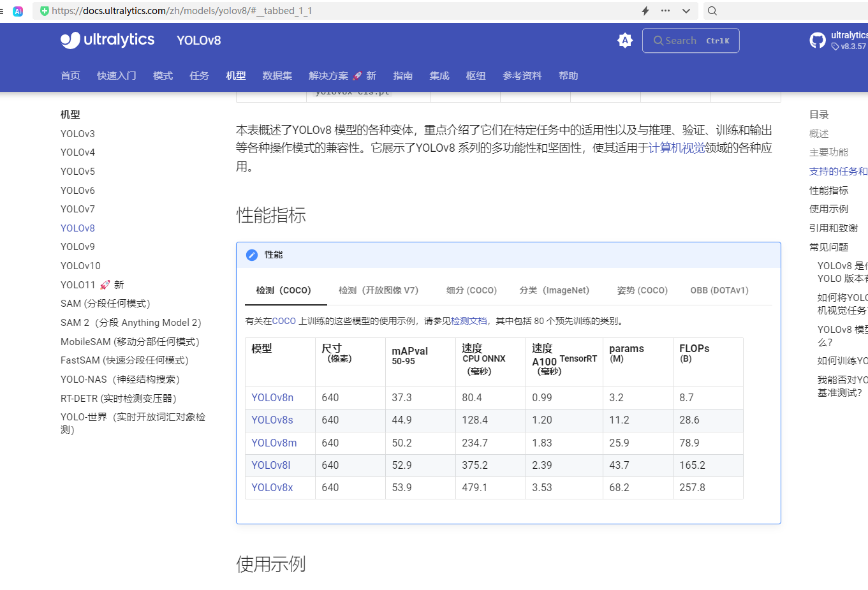The height and width of the screenshot is (590, 868).
Task: Open the 参考资料 navigation tab
Action: pos(522,76)
